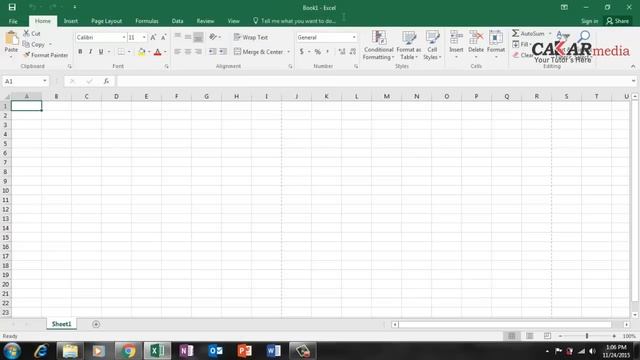Select the Sheet1 tab
640x360 pixels.
point(62,324)
